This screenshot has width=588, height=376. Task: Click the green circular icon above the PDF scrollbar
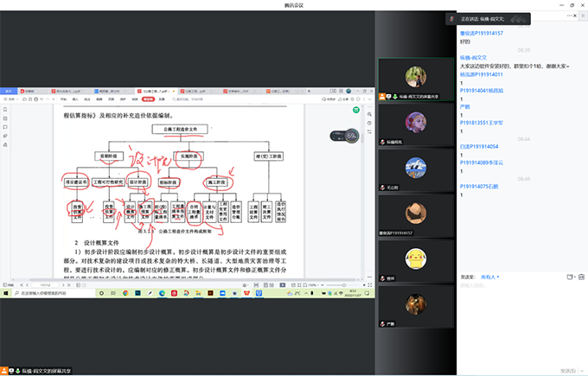pos(356,111)
